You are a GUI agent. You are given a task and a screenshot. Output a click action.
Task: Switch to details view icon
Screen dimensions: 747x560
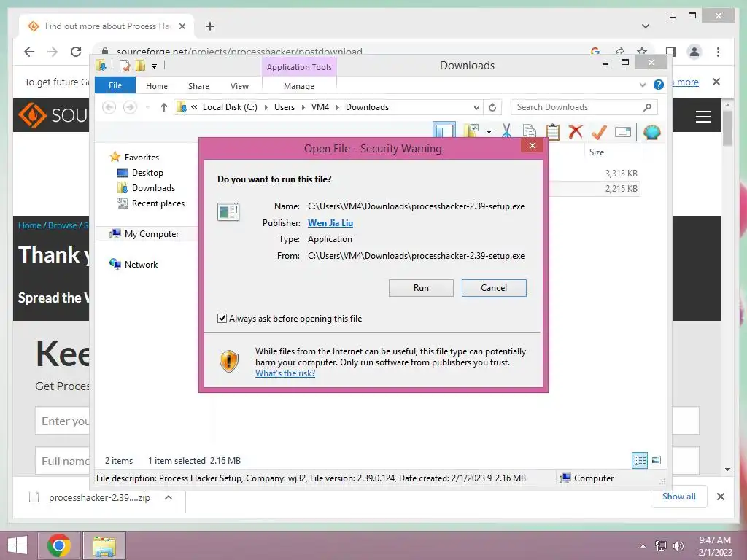point(640,461)
